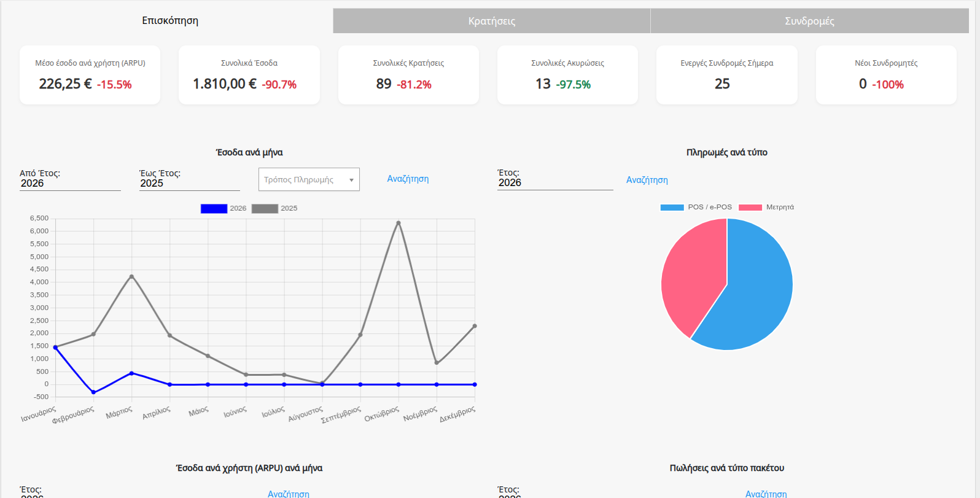Toggle POS / e-POS legend in pie chart
This screenshot has height=498, width=980.
click(x=672, y=208)
